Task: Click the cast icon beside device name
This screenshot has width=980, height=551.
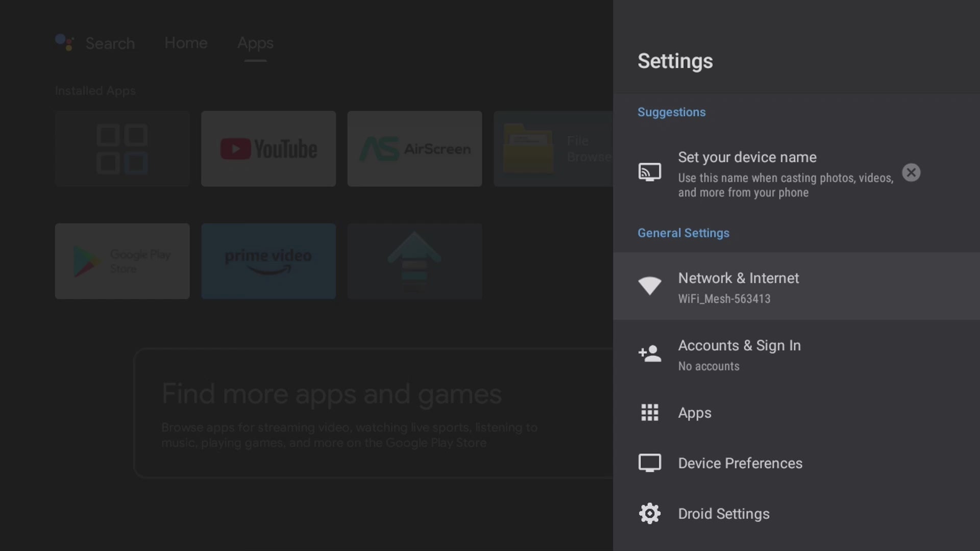Action: point(649,172)
